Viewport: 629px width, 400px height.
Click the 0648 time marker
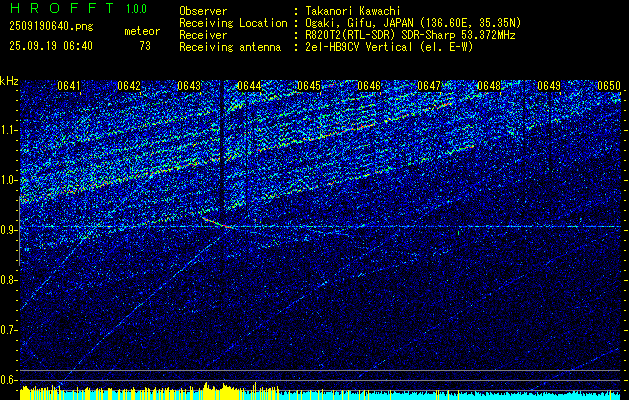(x=489, y=86)
